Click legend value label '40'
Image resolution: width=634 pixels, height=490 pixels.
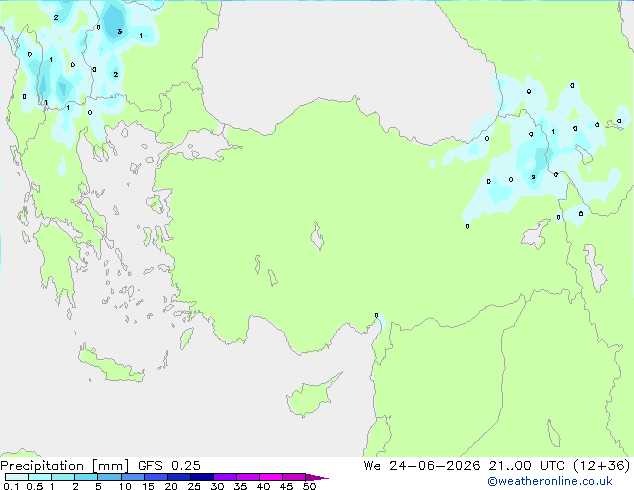click(x=263, y=486)
